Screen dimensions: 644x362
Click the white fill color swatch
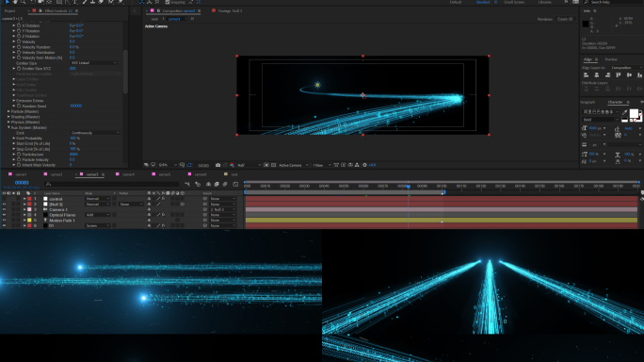tap(634, 113)
